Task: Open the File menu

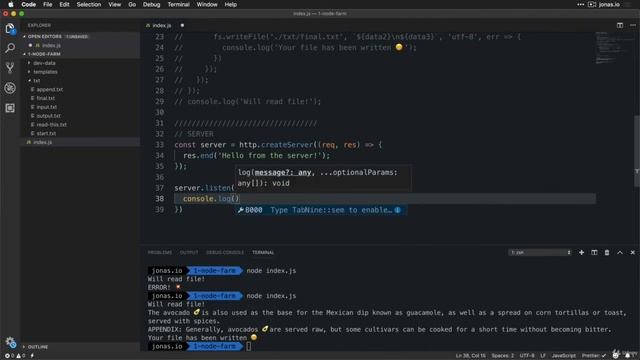Action: 48,4
